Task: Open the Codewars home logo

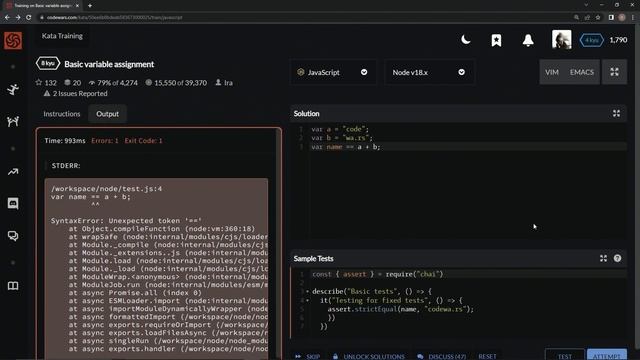Action: (13, 40)
